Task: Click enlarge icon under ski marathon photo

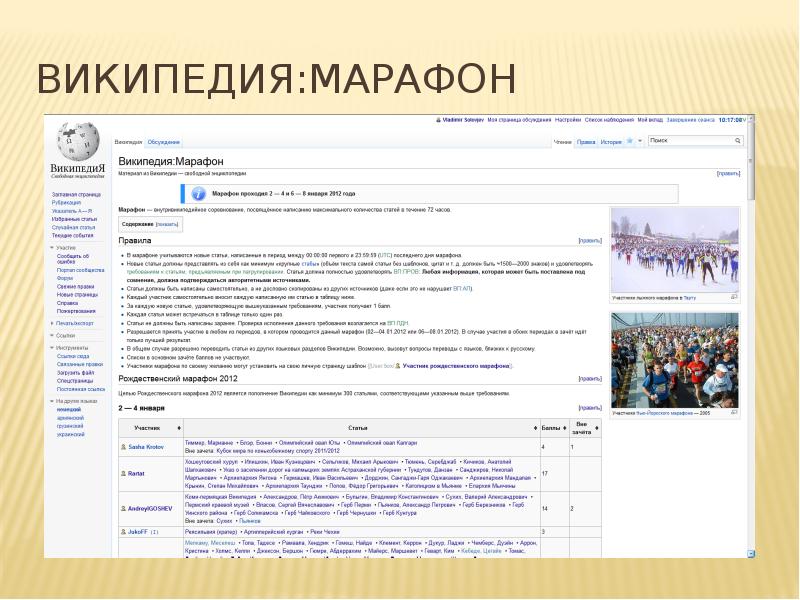Action: [735, 297]
